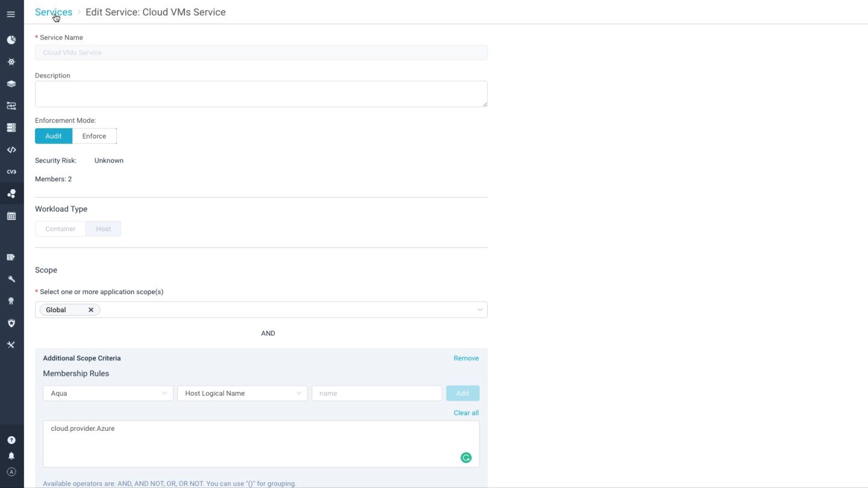Viewport: 868px width, 488px height.
Task: Open the Aqua dropdown in Membership Rules
Action: 108,393
